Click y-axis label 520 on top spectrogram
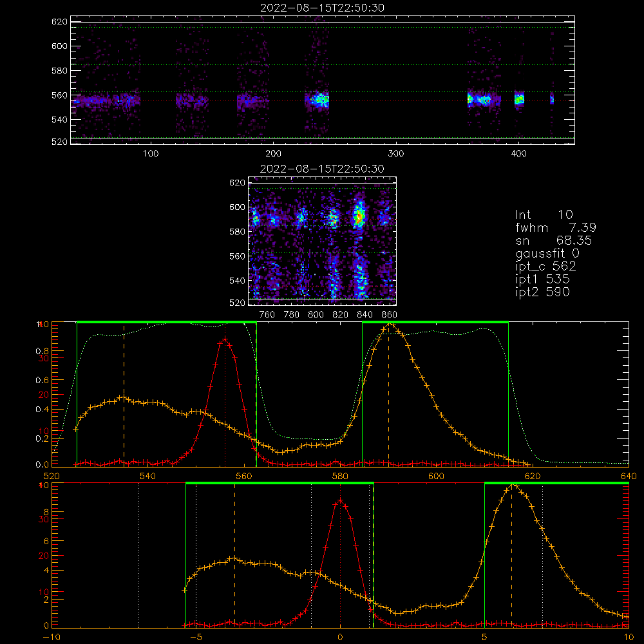The width and height of the screenshot is (644, 644). click(59, 142)
